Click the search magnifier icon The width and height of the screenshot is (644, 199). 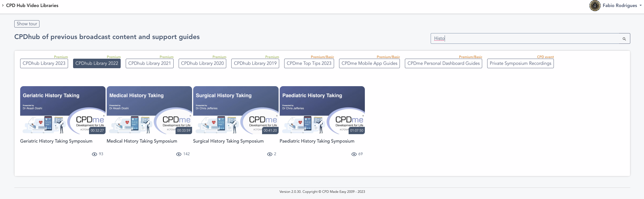pyautogui.click(x=624, y=39)
